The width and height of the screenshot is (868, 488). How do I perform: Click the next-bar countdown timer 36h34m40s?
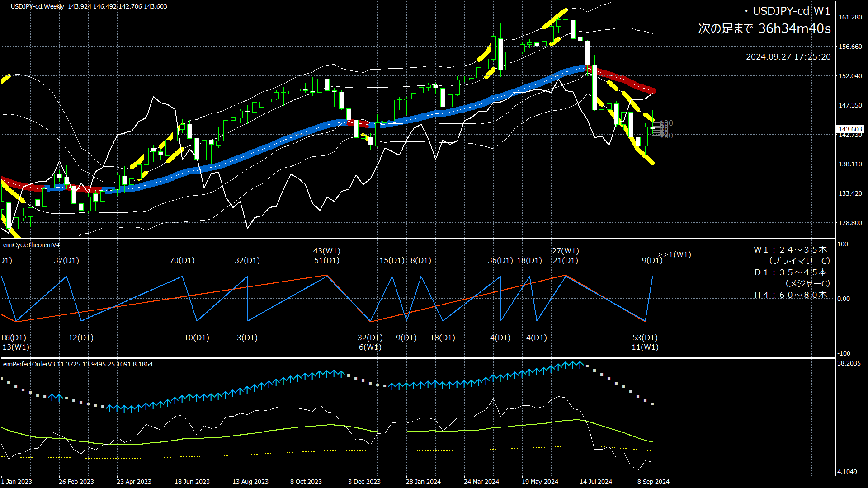(794, 29)
